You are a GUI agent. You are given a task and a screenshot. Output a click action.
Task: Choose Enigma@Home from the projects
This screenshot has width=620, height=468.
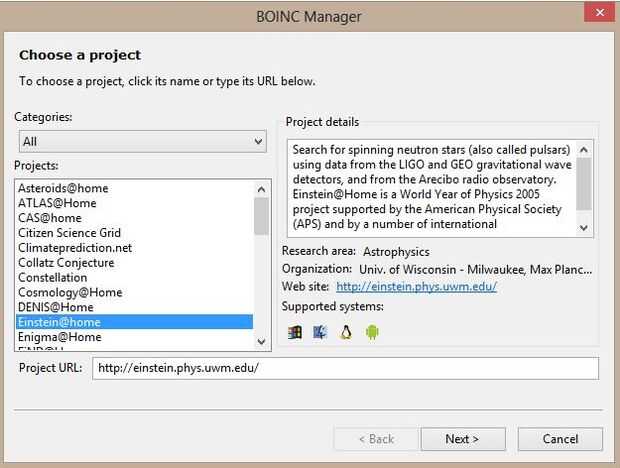pyautogui.click(x=60, y=337)
